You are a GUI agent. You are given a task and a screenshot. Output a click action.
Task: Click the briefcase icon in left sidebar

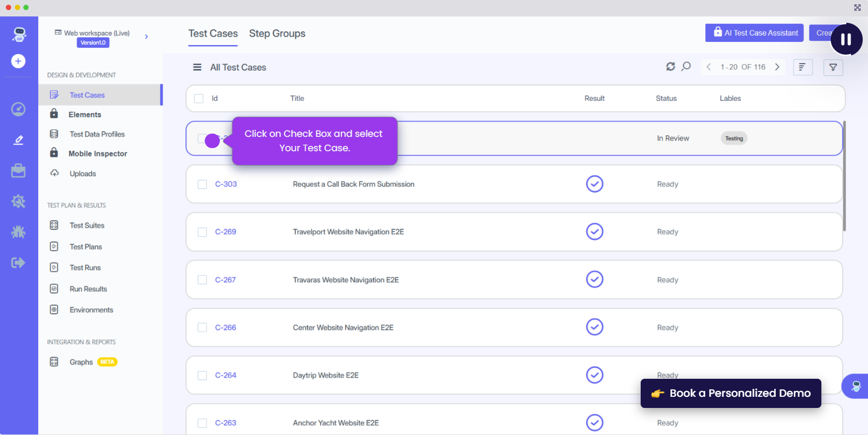(x=19, y=171)
